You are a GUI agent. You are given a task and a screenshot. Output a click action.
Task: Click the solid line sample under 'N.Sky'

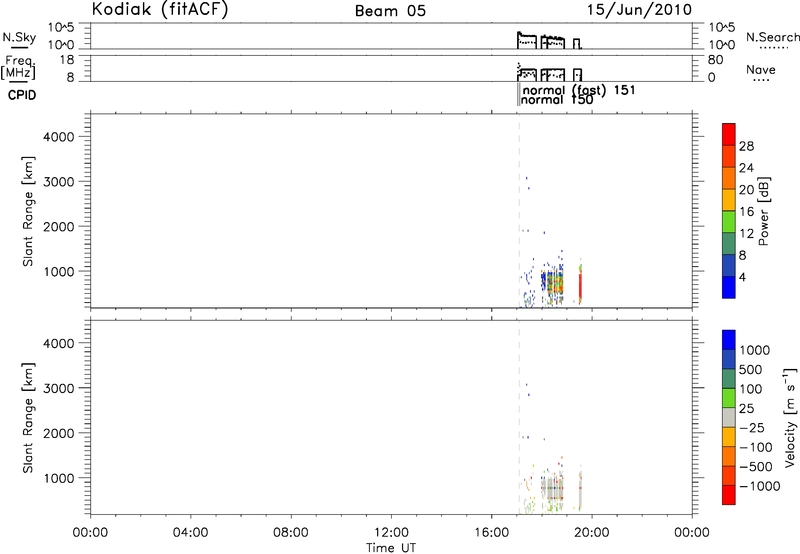coord(19,47)
